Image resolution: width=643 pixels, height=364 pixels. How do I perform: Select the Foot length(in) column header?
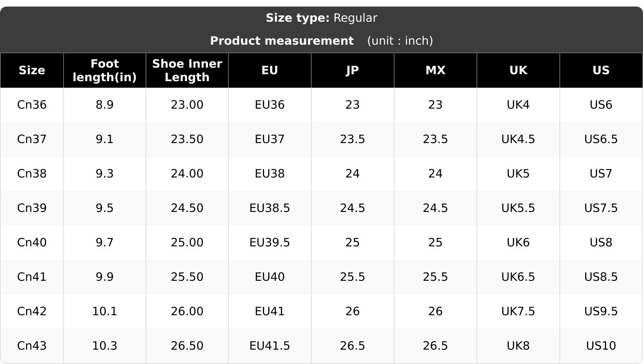105,71
